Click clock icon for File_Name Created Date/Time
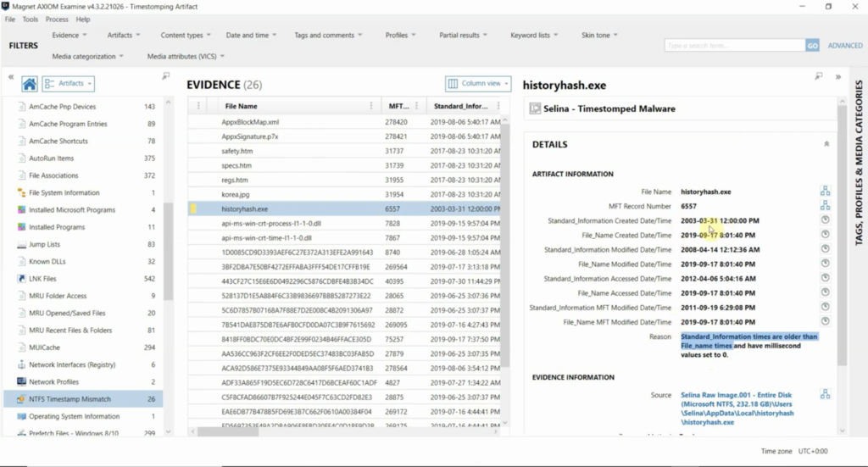This screenshot has height=467, width=868. pos(826,235)
